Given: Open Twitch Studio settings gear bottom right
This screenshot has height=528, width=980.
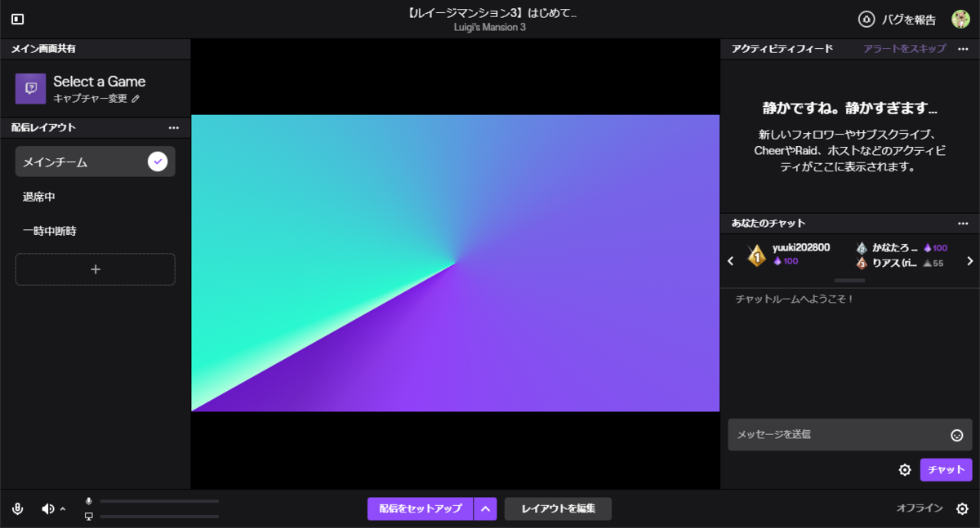Looking at the screenshot, I should (964, 508).
